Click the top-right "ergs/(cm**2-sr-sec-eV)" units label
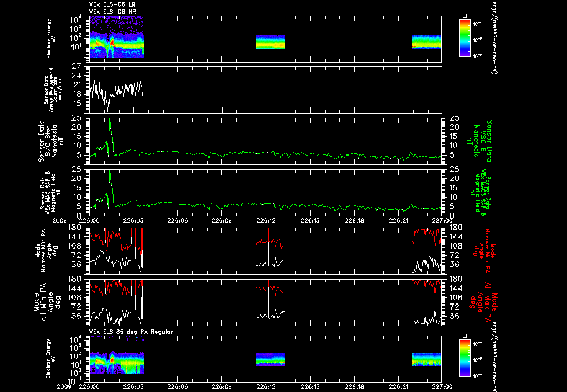 pyautogui.click(x=494, y=38)
